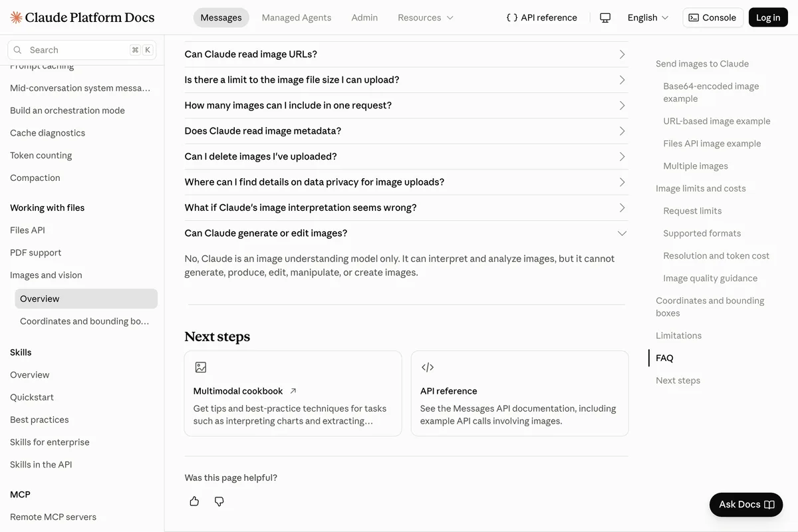Image resolution: width=798 pixels, height=532 pixels.
Task: Select the Messages tab
Action: tap(221, 18)
